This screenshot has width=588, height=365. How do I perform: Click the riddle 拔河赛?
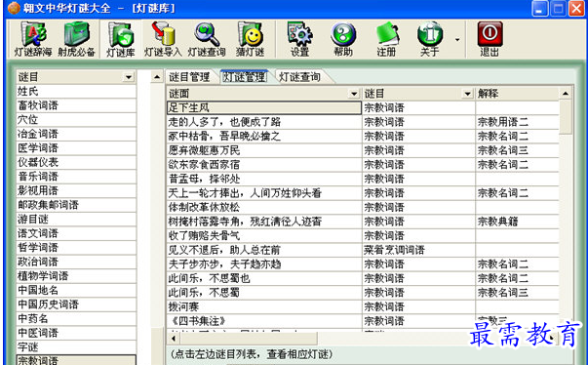point(264,306)
